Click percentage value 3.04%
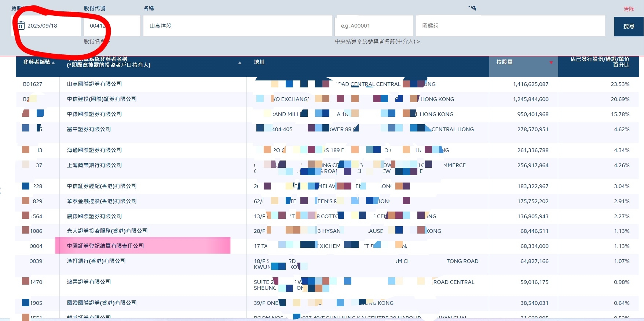Viewport: 644px width, 321px height. tap(622, 186)
